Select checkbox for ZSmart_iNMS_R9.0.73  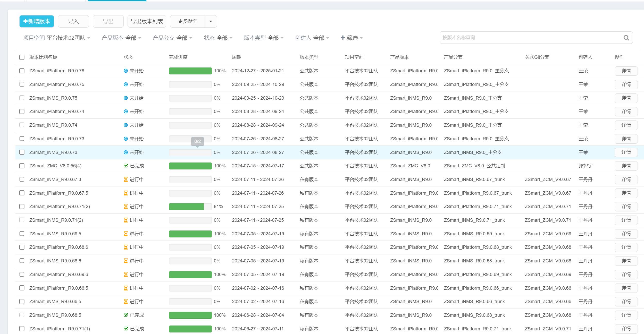[22, 152]
